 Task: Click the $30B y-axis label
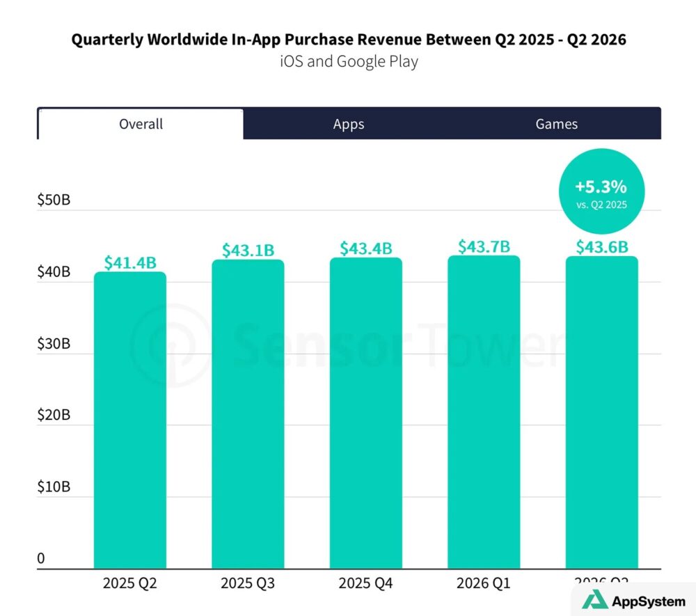[54, 344]
